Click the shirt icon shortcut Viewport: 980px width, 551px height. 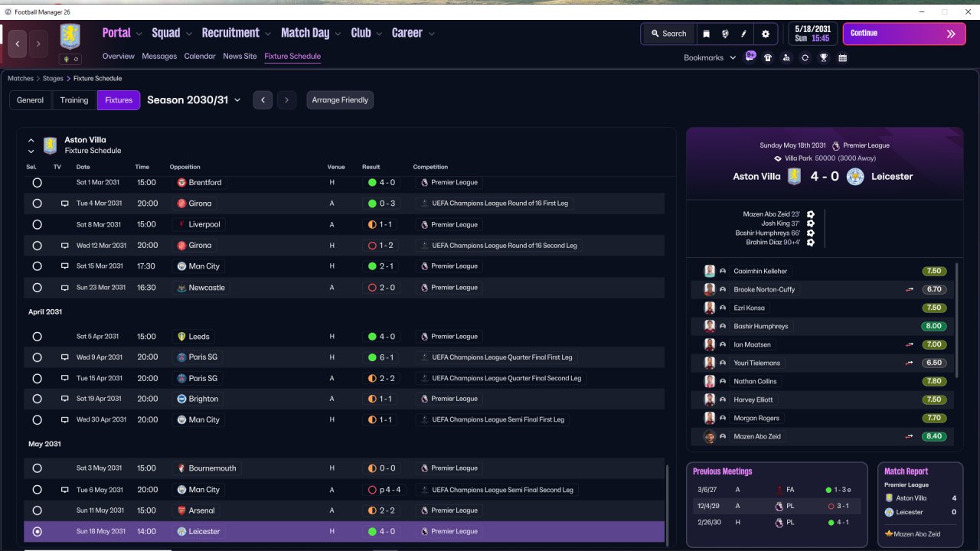click(x=768, y=57)
